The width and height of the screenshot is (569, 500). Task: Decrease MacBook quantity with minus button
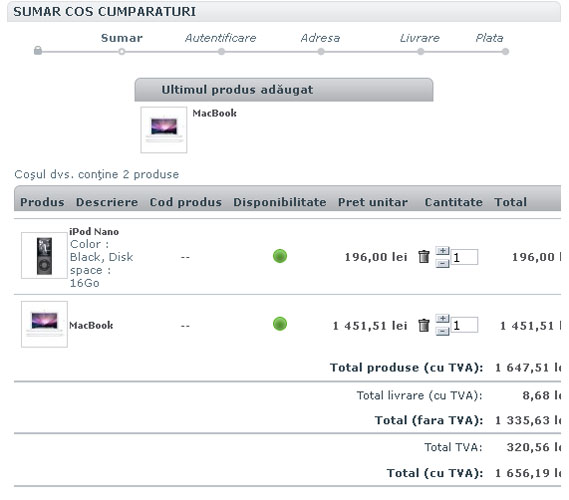pyautogui.click(x=442, y=331)
